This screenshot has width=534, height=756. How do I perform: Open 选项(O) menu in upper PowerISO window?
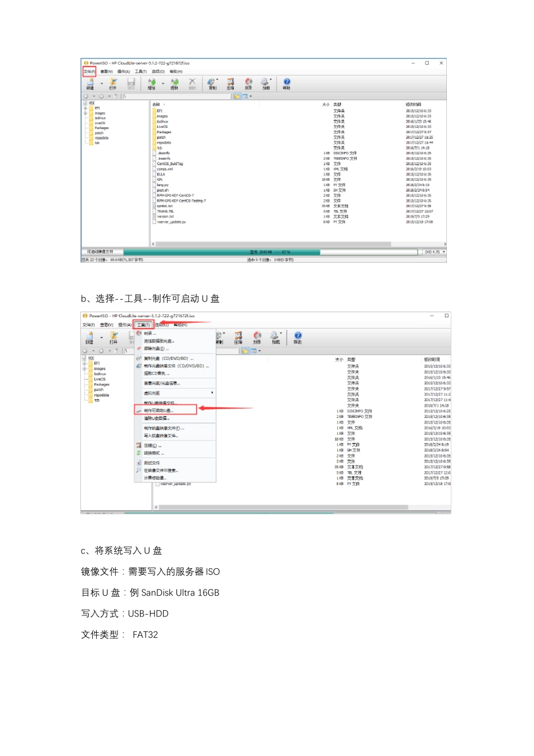coord(159,71)
